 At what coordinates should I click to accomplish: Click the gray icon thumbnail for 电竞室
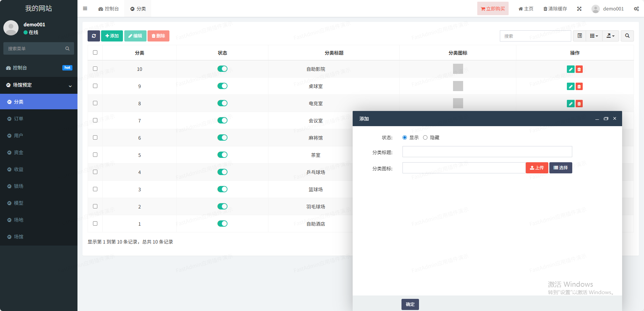pos(458,103)
